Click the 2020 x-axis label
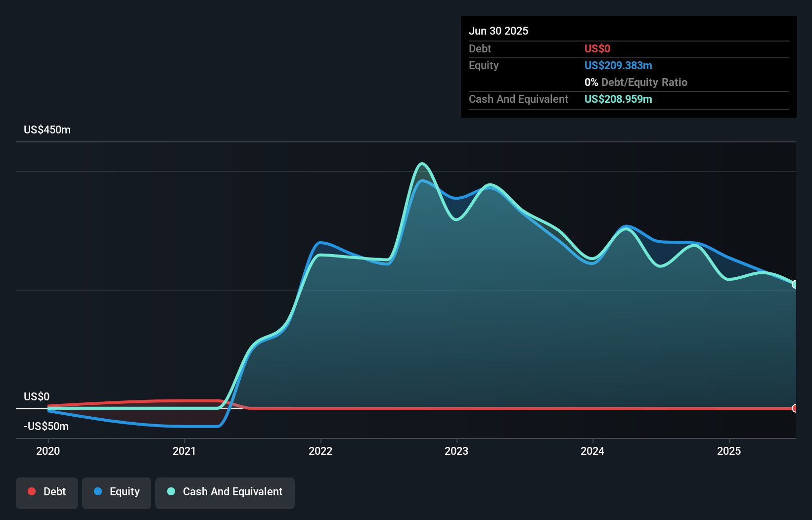The width and height of the screenshot is (812, 520). pyautogui.click(x=48, y=451)
